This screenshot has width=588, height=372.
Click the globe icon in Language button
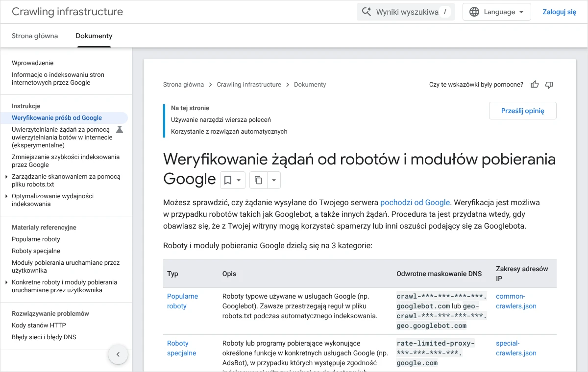pos(474,12)
